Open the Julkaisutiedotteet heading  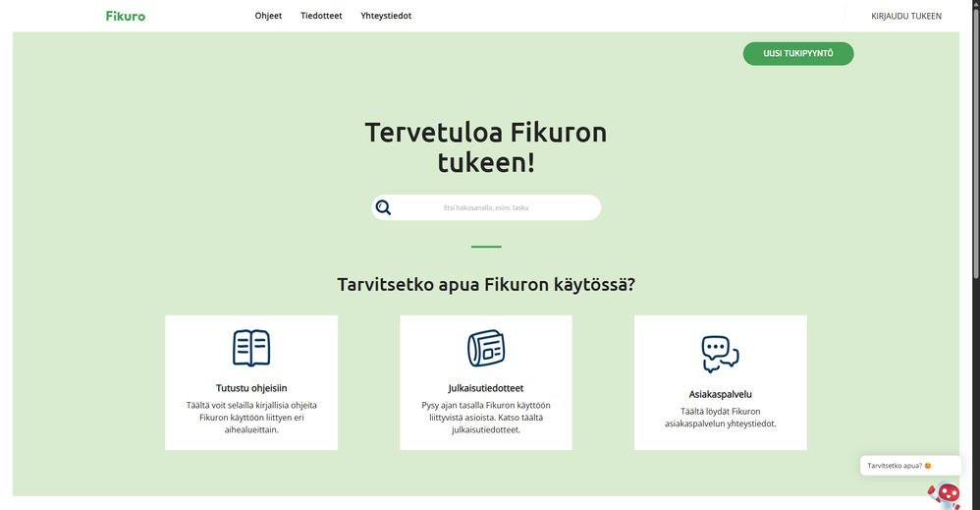pos(486,388)
